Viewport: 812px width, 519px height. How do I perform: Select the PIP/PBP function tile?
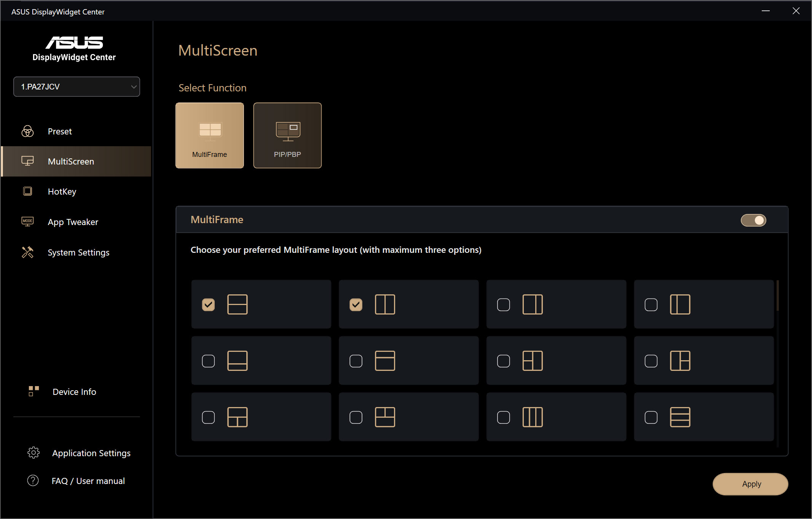[287, 135]
